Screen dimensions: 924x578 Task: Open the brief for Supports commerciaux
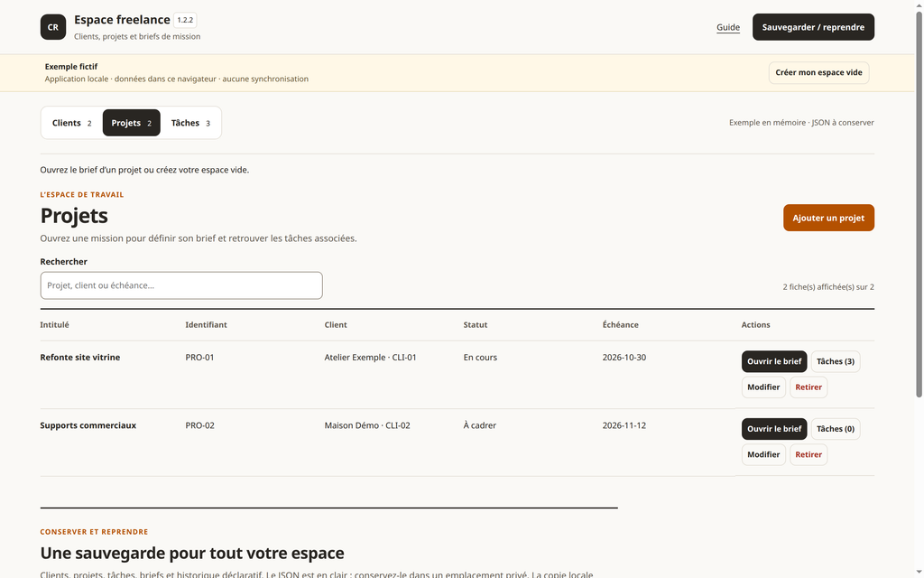774,429
